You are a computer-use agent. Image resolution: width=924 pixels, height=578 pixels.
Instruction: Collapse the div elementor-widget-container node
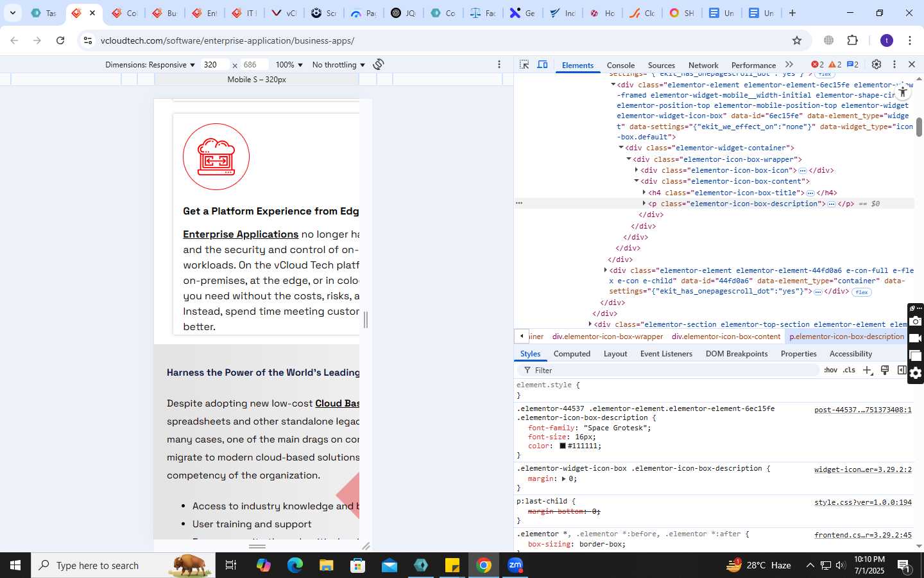click(x=620, y=148)
